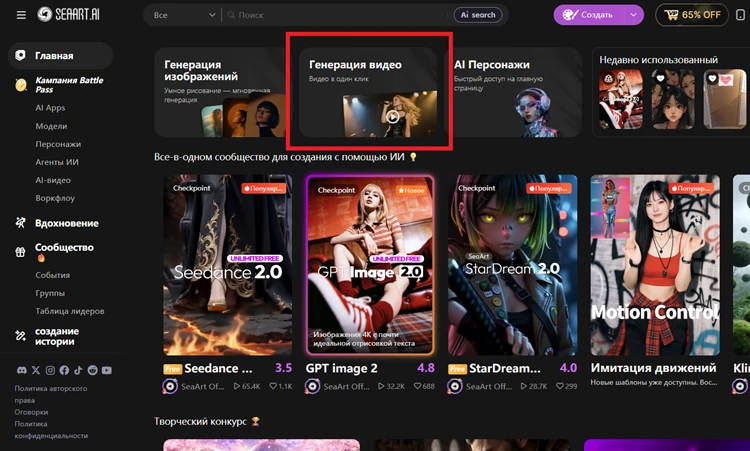Open the GPT Image 2.0 card image
The image size is (750, 451).
[x=370, y=265]
